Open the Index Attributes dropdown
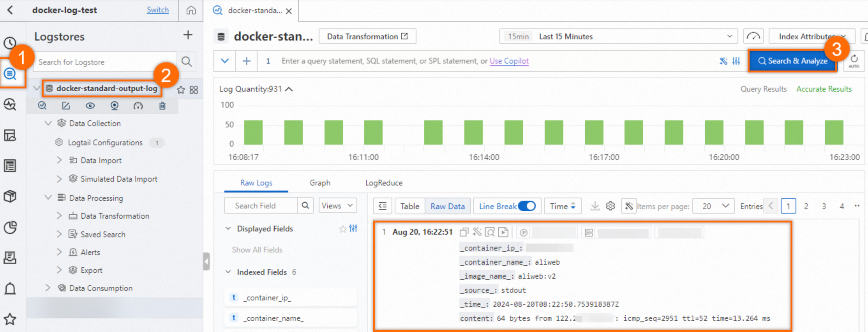The image size is (868, 332). click(x=812, y=36)
